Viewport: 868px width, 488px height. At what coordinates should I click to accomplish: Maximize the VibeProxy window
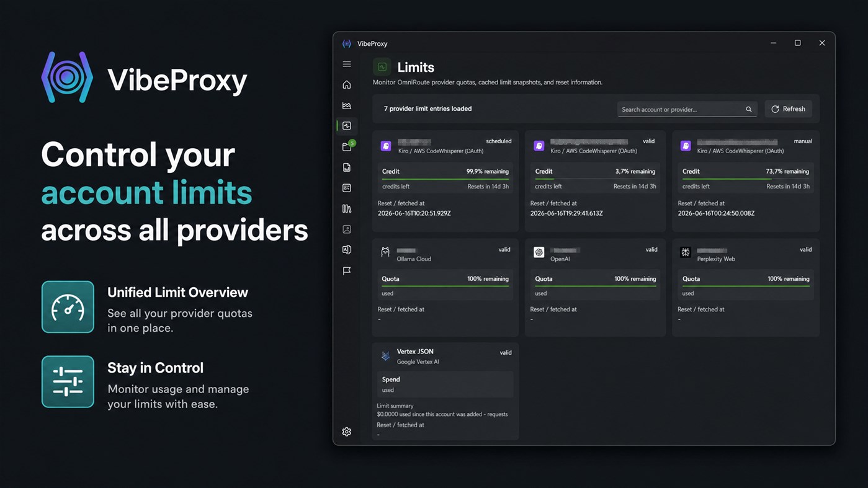tap(798, 43)
